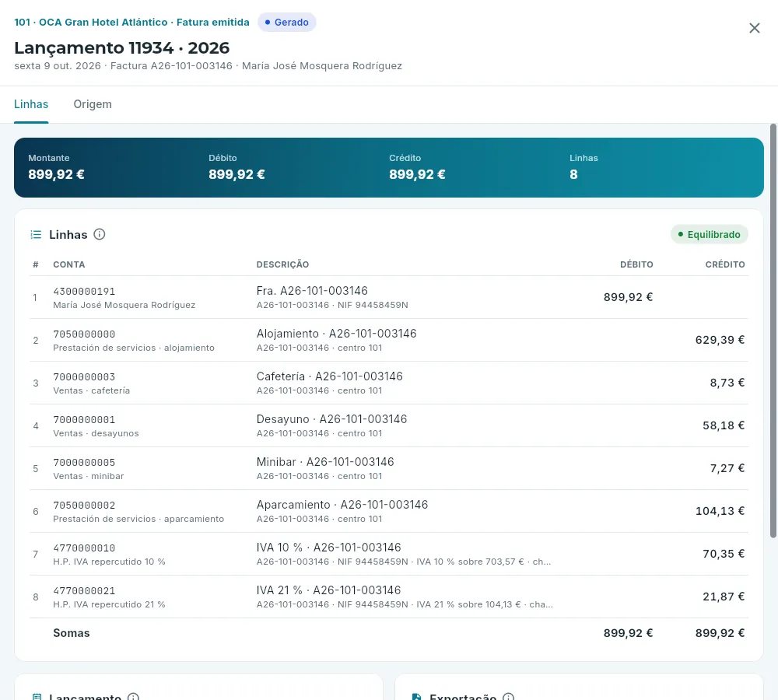Click the 70,35 € credit amount
Viewport: 778px width, 700px height.
[x=724, y=554]
